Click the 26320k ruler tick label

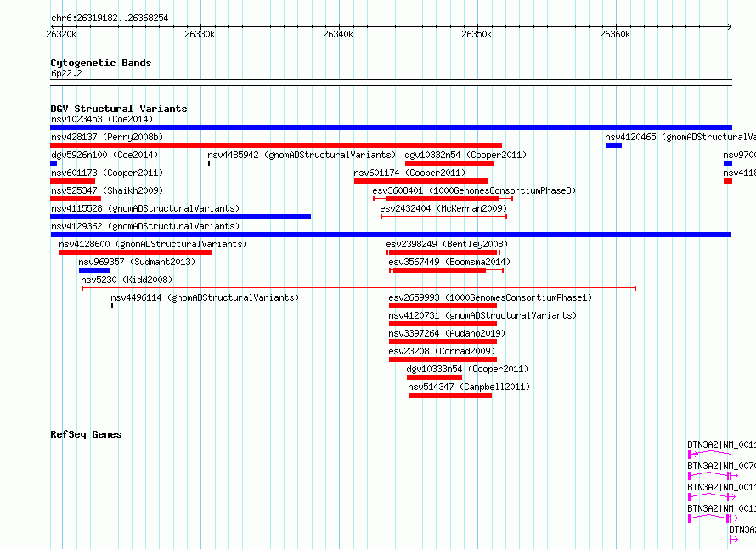[x=61, y=35]
